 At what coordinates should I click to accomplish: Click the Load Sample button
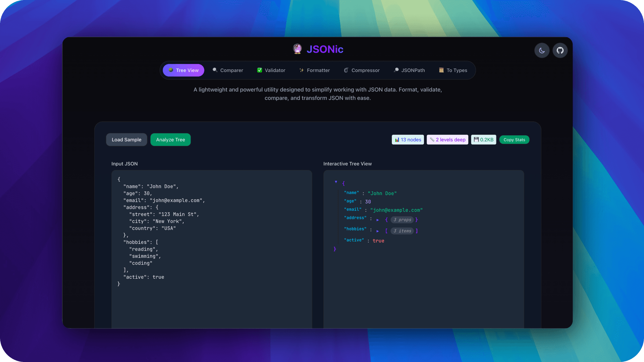tap(126, 139)
